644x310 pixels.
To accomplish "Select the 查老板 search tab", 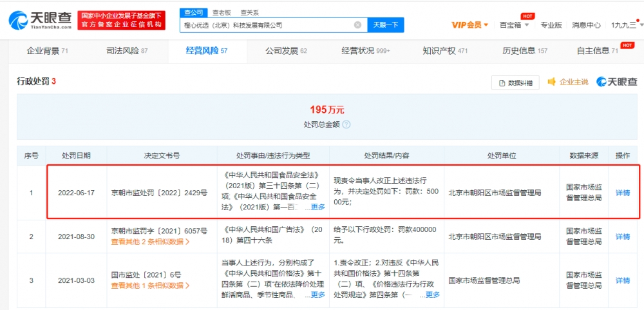I will click(x=222, y=13).
